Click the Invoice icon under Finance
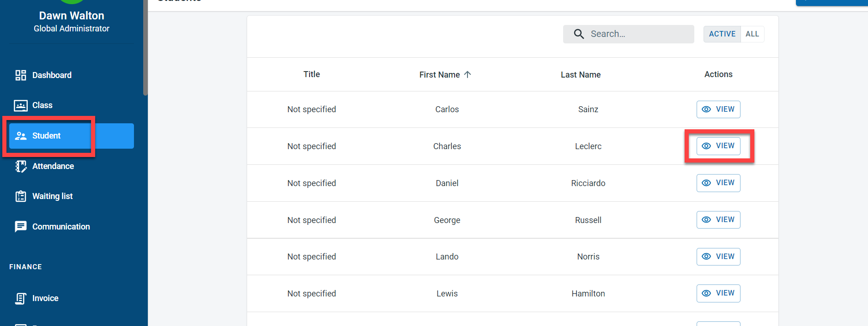The image size is (868, 326). tap(20, 298)
